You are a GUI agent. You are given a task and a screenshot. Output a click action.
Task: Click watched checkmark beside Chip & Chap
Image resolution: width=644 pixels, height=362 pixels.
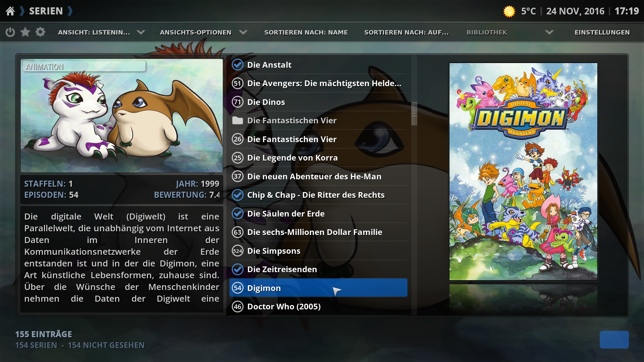click(237, 195)
